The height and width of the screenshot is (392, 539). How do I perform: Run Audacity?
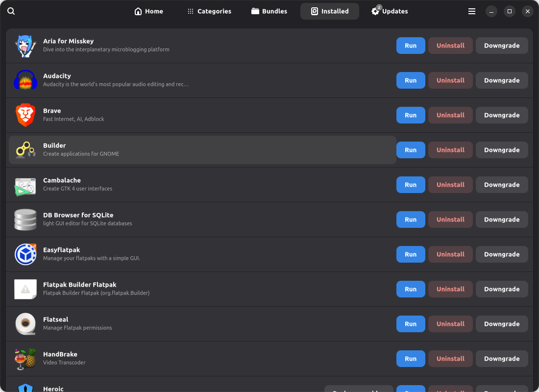(411, 80)
